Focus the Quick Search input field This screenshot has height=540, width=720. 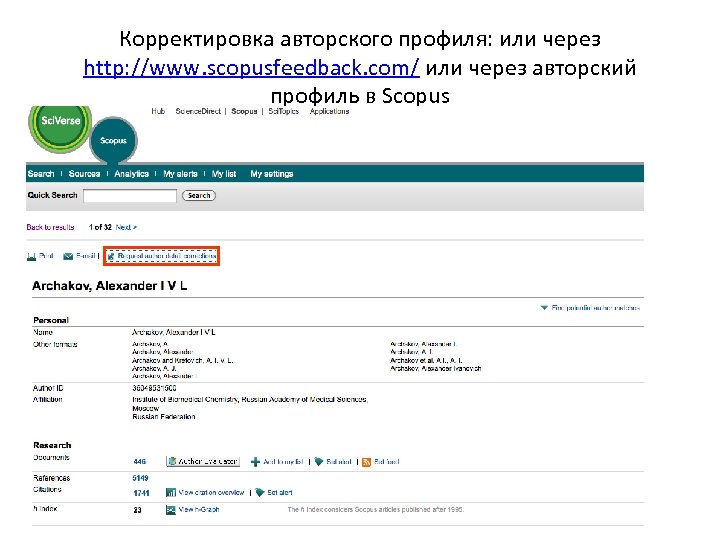tap(130, 196)
